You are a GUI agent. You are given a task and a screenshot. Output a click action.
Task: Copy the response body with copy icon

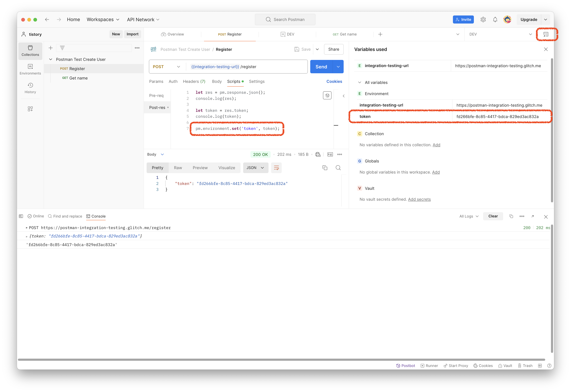coord(325,168)
